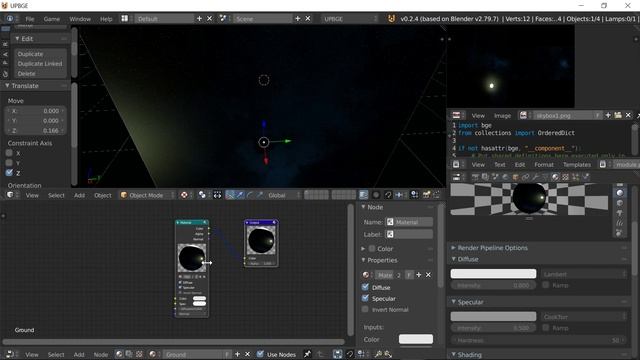Open the pivot point selector icon
Screen dimensions: 640x360
202,195
